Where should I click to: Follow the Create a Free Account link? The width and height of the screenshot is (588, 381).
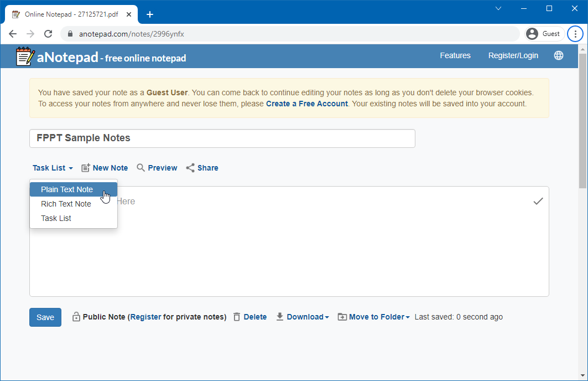pos(306,104)
